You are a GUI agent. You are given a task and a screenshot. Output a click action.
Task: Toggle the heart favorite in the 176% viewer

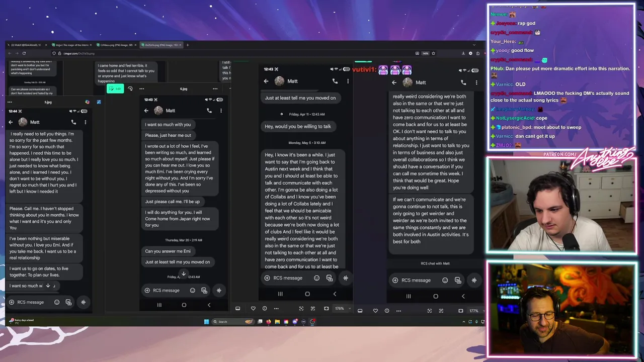[x=253, y=308]
